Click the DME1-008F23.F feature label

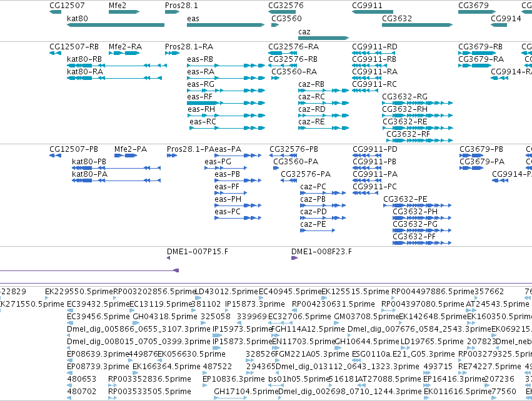coord(322,252)
